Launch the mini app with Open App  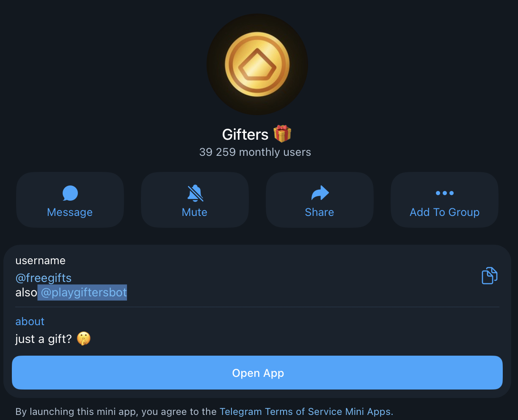(x=257, y=373)
